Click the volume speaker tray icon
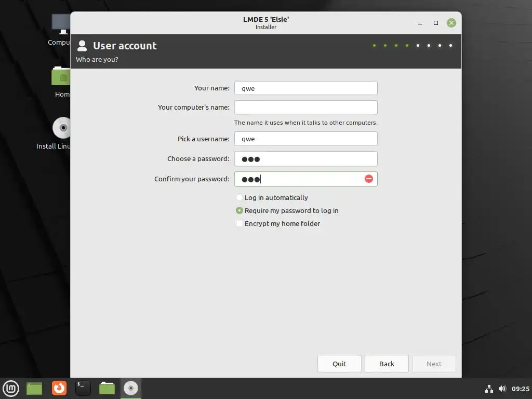Image resolution: width=532 pixels, height=399 pixels. pyautogui.click(x=502, y=389)
